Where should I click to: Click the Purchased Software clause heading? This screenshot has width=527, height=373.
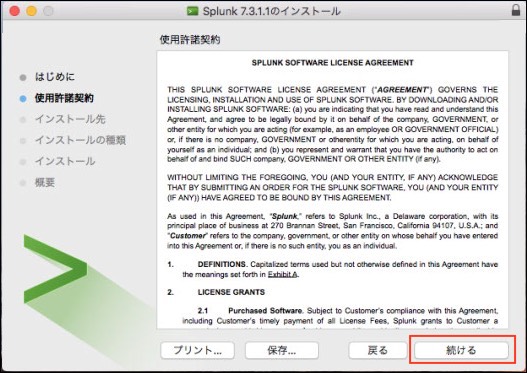coord(265,310)
